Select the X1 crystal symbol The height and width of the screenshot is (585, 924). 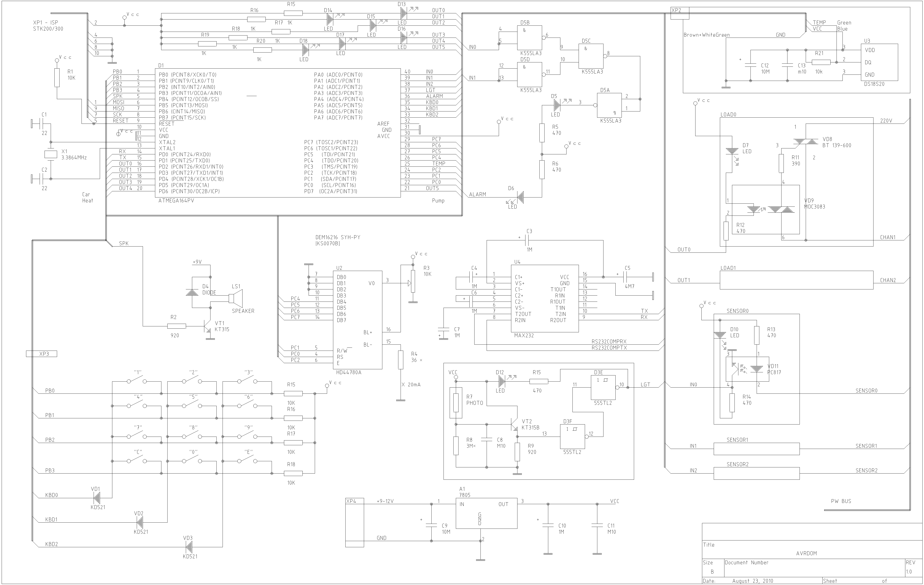(51, 154)
